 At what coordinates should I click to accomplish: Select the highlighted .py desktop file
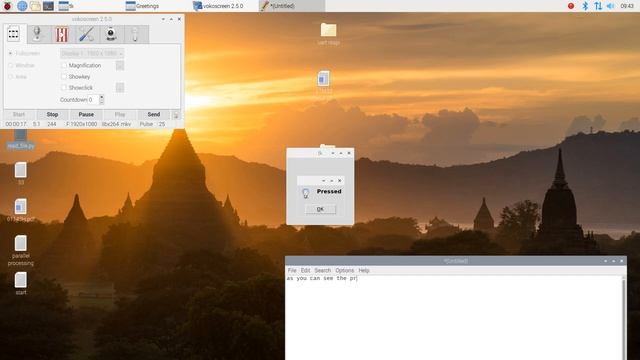coord(20,139)
